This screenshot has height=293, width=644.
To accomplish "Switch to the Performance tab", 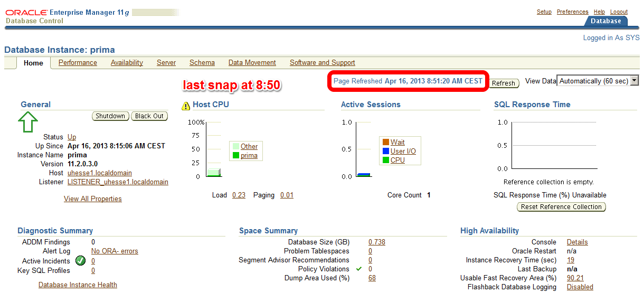I will pos(78,63).
